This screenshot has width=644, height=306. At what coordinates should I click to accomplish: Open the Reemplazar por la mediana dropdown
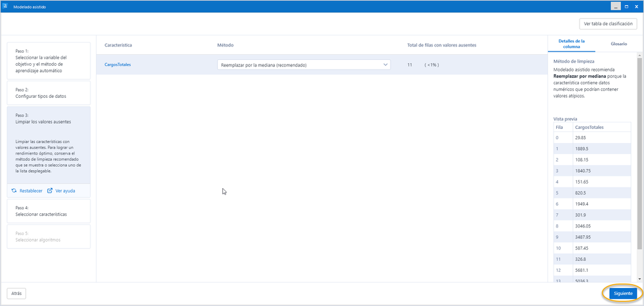click(x=304, y=65)
